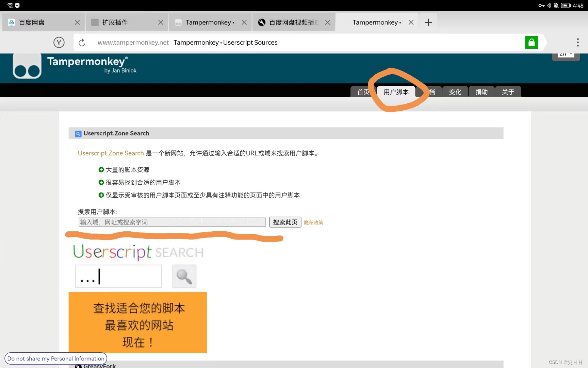Image resolution: width=588 pixels, height=368 pixels.
Task: Open a new browser tab with plus icon
Action: [x=428, y=22]
